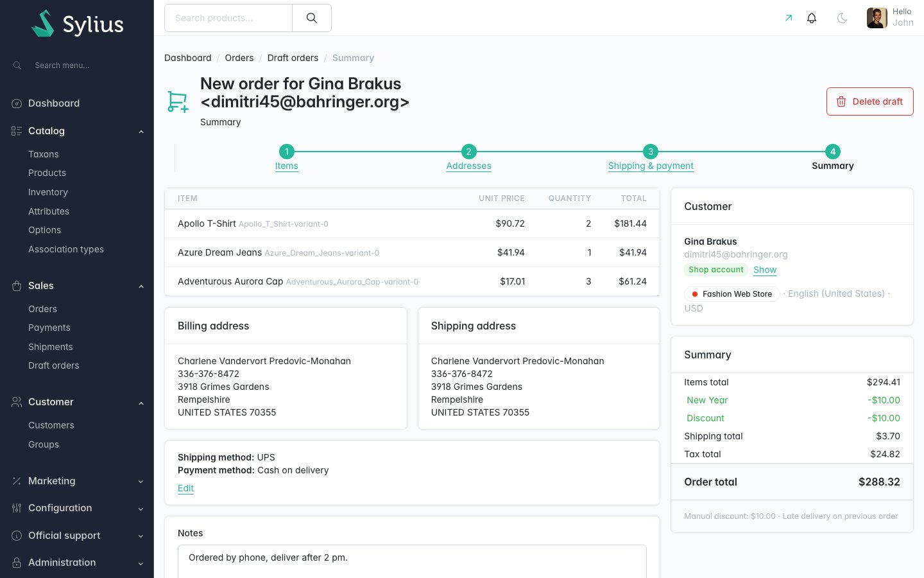Screen dimensions: 924x578
Task: Click the Dashboard breadcrumb
Action: pyautogui.click(x=188, y=58)
